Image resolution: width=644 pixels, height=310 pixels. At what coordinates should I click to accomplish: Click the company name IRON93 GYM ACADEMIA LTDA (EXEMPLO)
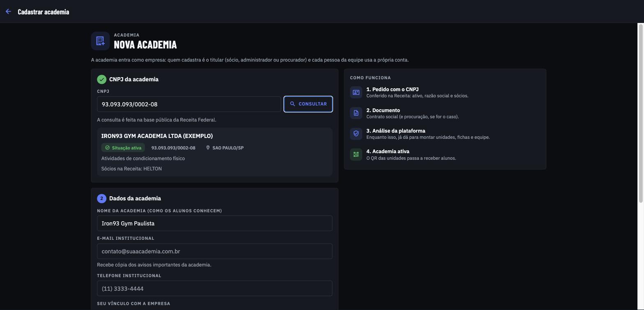(157, 136)
